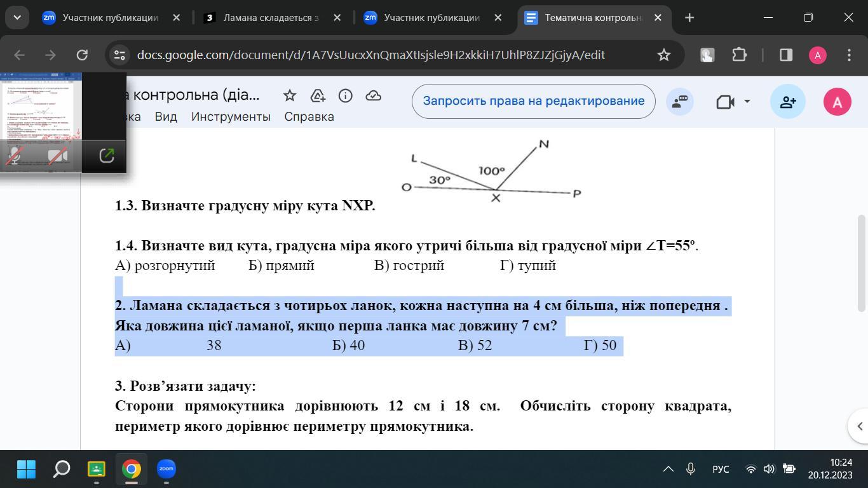The height and width of the screenshot is (488, 868).
Task: Open the volume tray icon
Action: click(769, 470)
